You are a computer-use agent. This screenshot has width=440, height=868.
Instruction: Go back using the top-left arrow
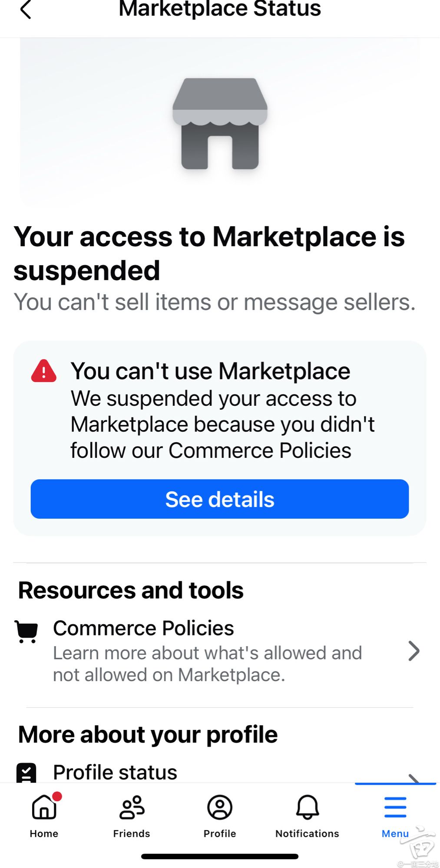click(26, 10)
